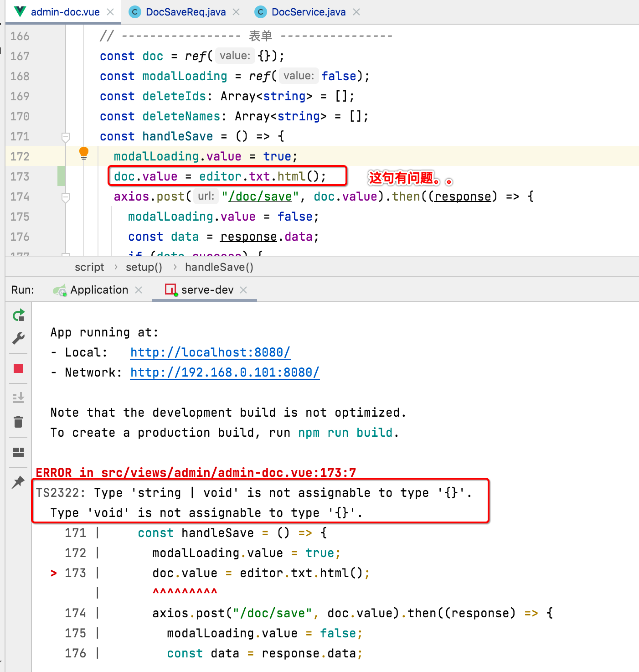Image resolution: width=639 pixels, height=672 pixels.
Task: Open run configuration with the wrench icon
Action: coord(18,338)
